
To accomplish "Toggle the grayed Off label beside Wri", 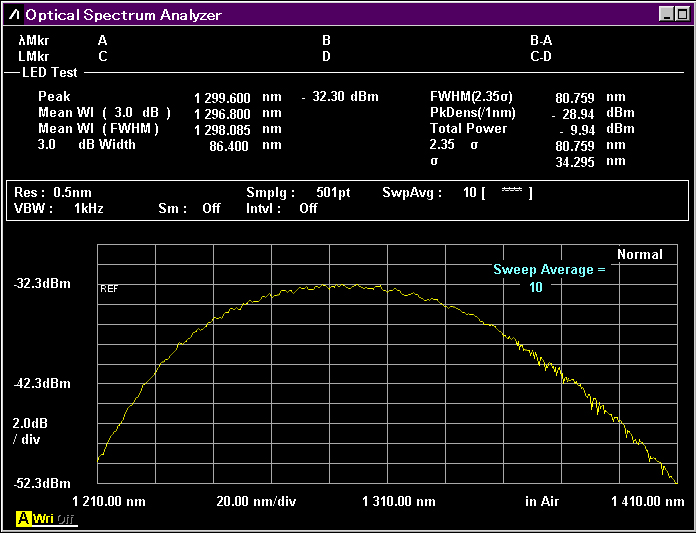I will (x=65, y=519).
